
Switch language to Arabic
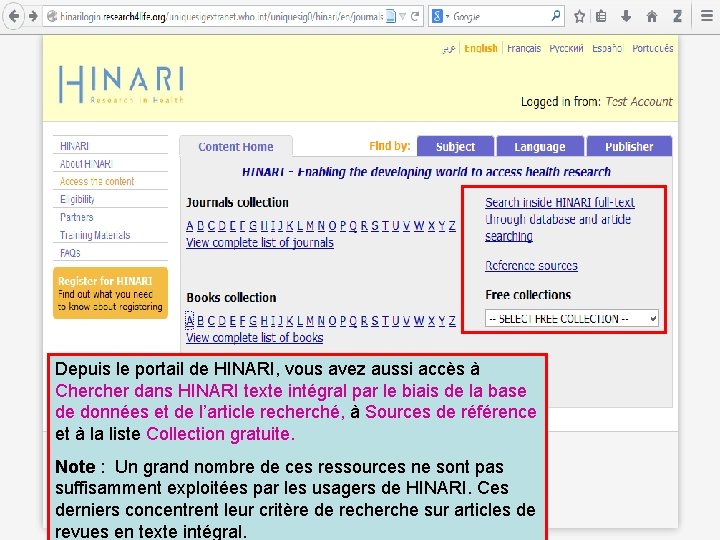click(x=448, y=48)
